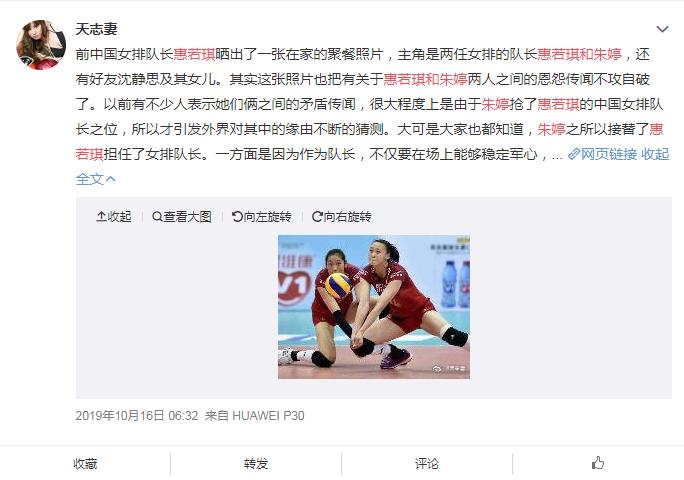Screen dimensions: 684x480
Task: Open the 评论 comments tab
Action: coord(427,463)
